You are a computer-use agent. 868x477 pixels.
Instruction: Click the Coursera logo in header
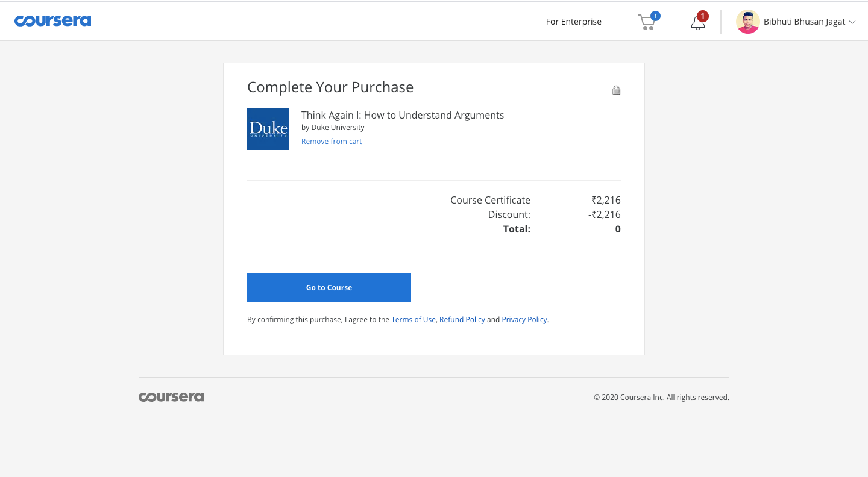click(53, 21)
